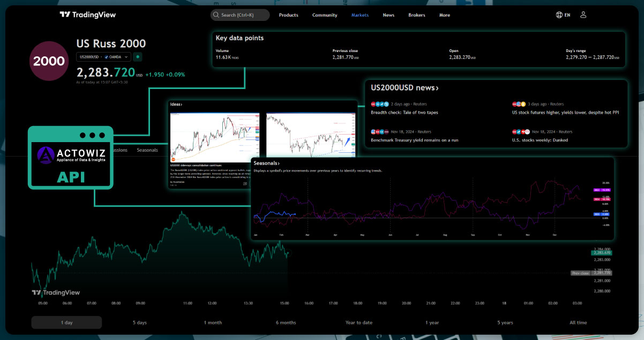Select the 1 month range
This screenshot has height=340, width=644.
pyautogui.click(x=213, y=322)
